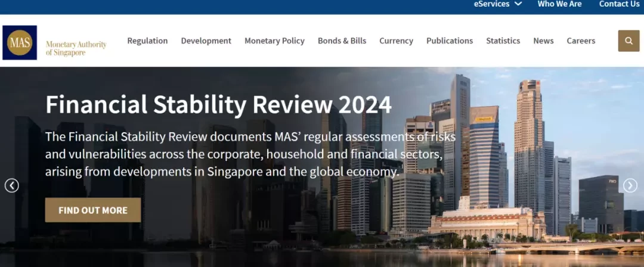Open the search magnifier icon
This screenshot has height=267, width=644.
pos(628,41)
